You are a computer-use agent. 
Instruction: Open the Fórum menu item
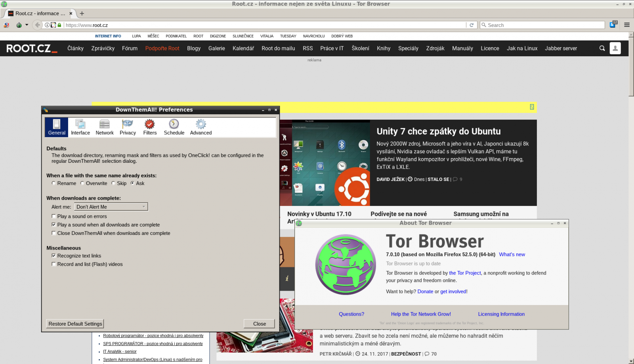point(130,48)
